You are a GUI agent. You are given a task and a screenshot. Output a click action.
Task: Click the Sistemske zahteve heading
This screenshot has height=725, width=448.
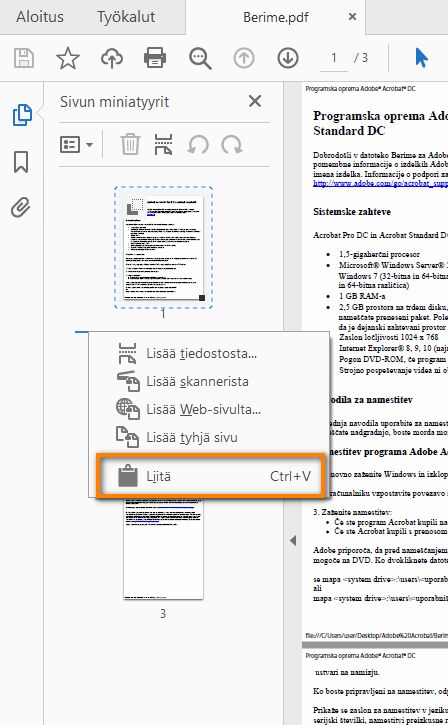click(x=352, y=212)
